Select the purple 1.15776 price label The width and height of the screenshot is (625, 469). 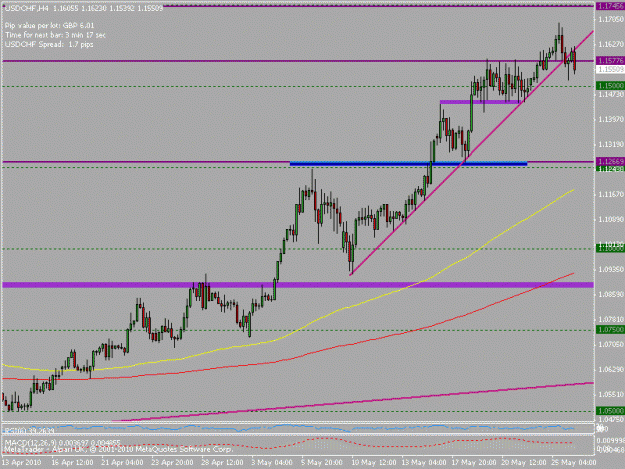[610, 61]
